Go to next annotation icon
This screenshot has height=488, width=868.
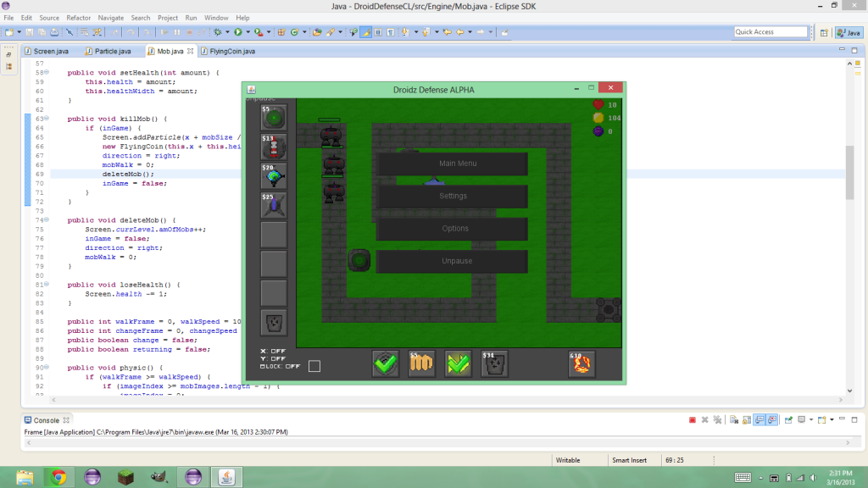405,32
